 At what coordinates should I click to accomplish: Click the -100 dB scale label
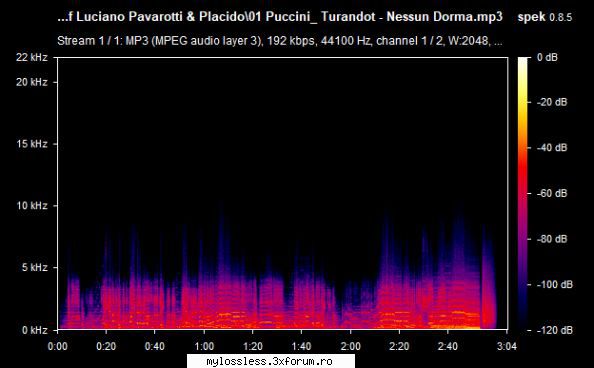pyautogui.click(x=555, y=284)
